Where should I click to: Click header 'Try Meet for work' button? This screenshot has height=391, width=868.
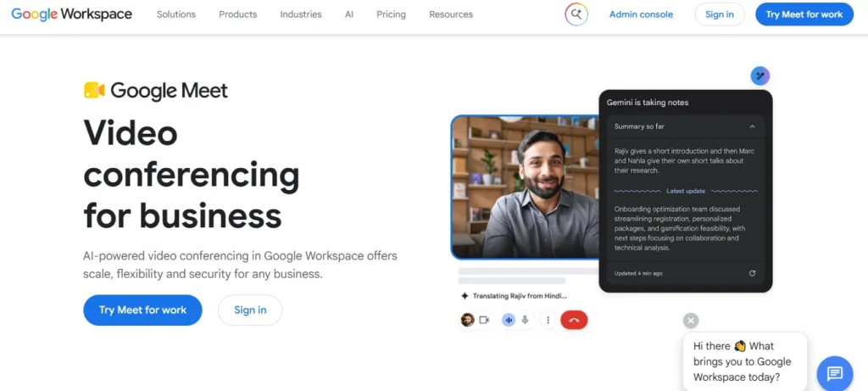[x=804, y=14]
